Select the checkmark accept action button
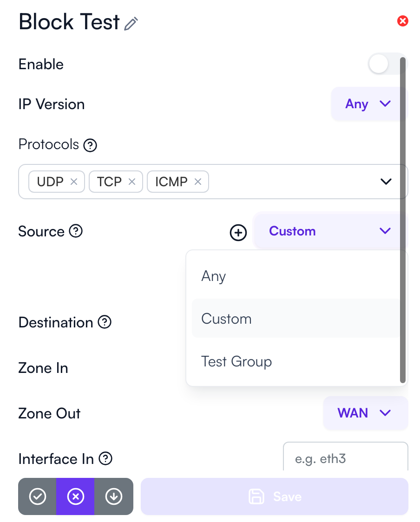 click(x=38, y=496)
